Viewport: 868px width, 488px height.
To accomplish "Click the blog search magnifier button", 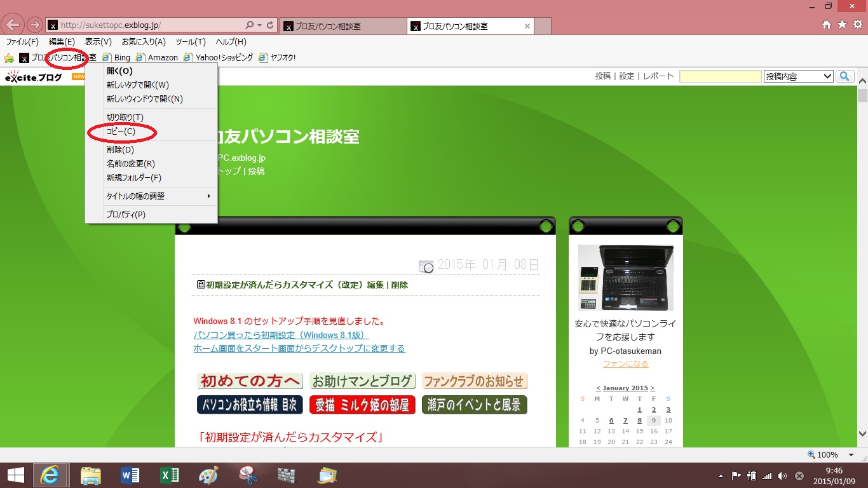I will point(844,76).
